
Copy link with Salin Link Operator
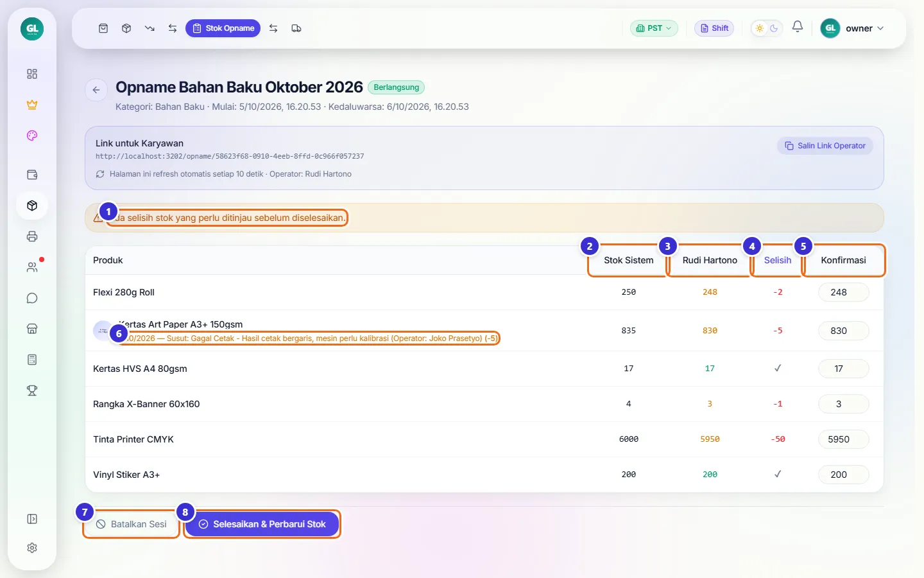pyautogui.click(x=825, y=146)
